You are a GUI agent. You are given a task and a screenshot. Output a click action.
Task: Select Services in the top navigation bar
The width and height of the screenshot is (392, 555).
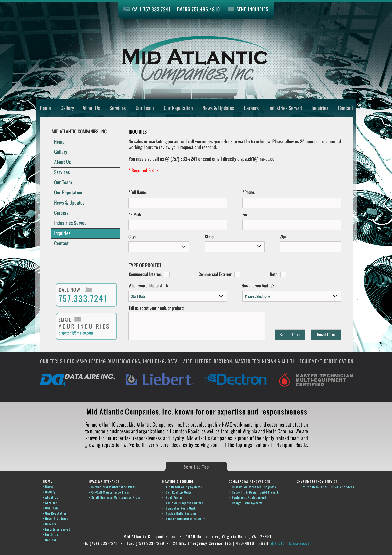click(x=118, y=108)
